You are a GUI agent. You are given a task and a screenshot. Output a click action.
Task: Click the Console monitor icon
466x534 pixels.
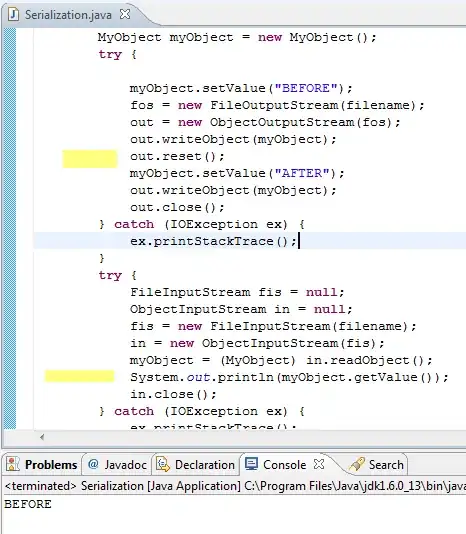251,464
